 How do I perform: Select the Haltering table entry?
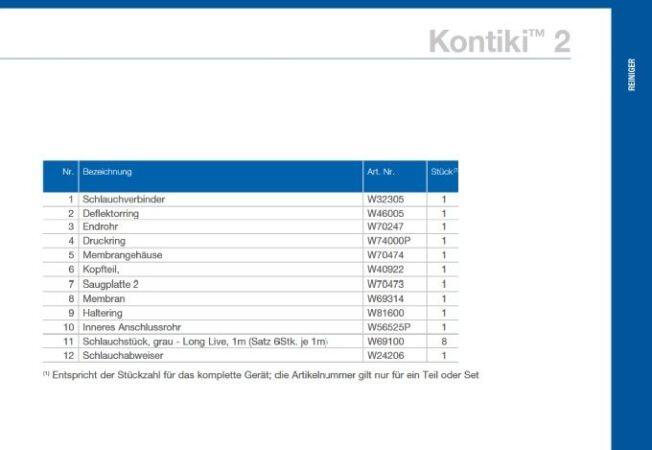click(102, 312)
